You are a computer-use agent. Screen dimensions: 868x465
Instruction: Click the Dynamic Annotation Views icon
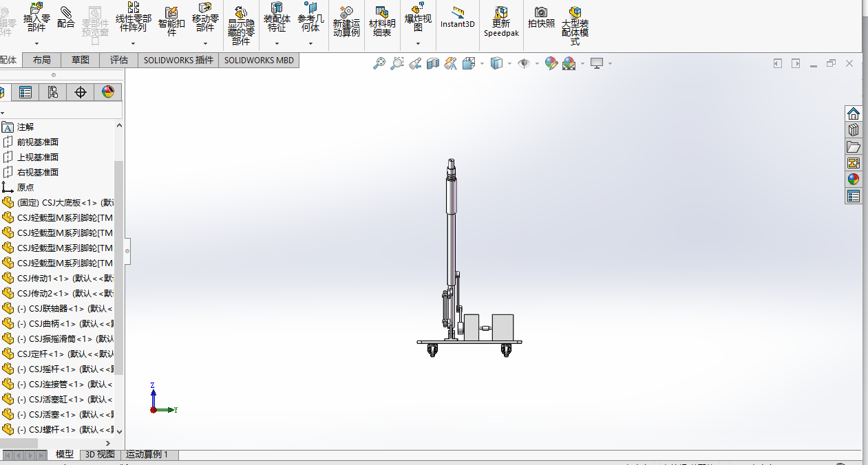click(451, 63)
